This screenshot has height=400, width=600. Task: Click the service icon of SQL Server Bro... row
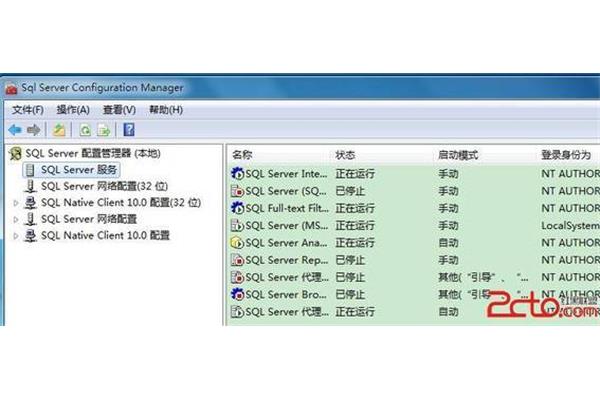coord(237,294)
